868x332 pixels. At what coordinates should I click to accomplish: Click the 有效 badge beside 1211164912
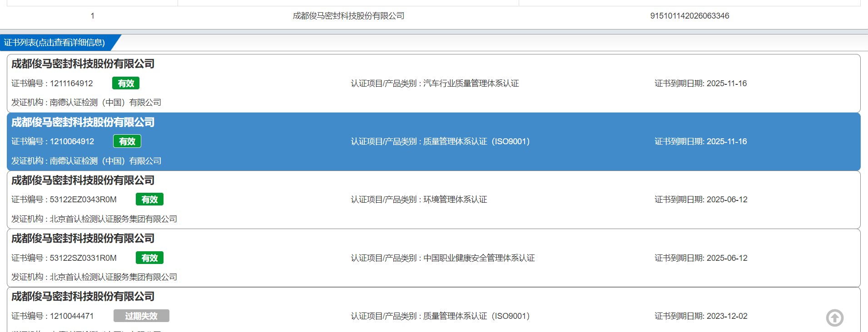coord(126,83)
